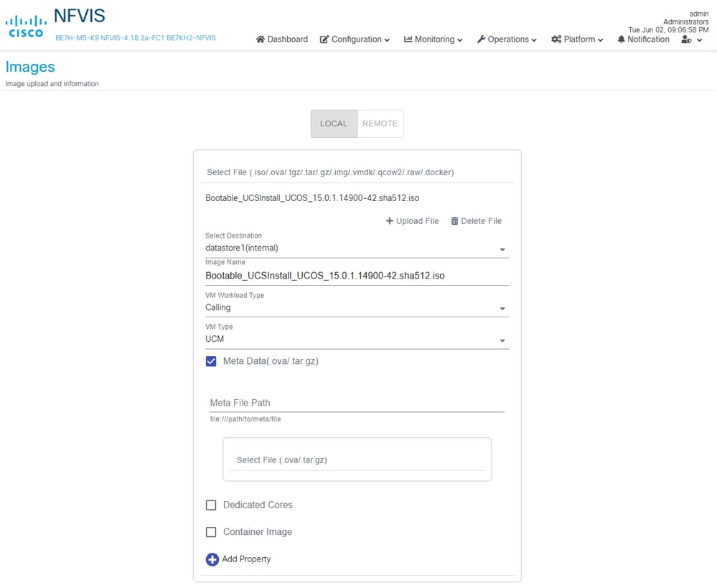Expand the Monitoring menu chevron
The height and width of the screenshot is (588, 717).
[459, 40]
